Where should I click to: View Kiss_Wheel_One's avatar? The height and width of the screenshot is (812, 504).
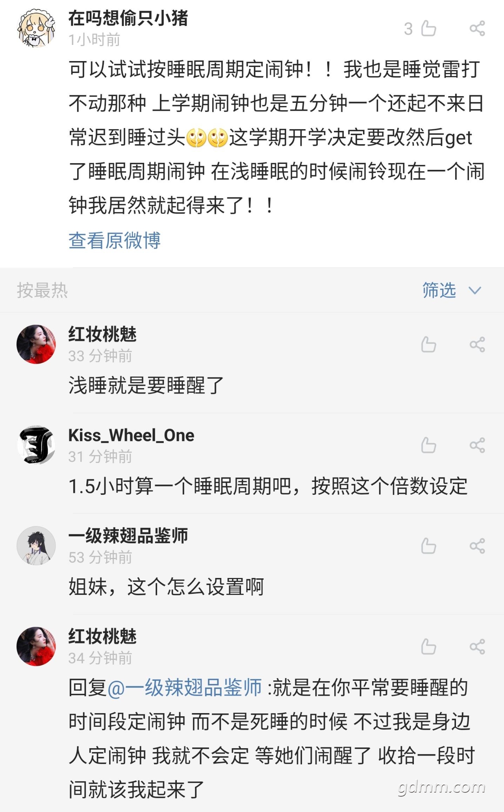(x=36, y=445)
